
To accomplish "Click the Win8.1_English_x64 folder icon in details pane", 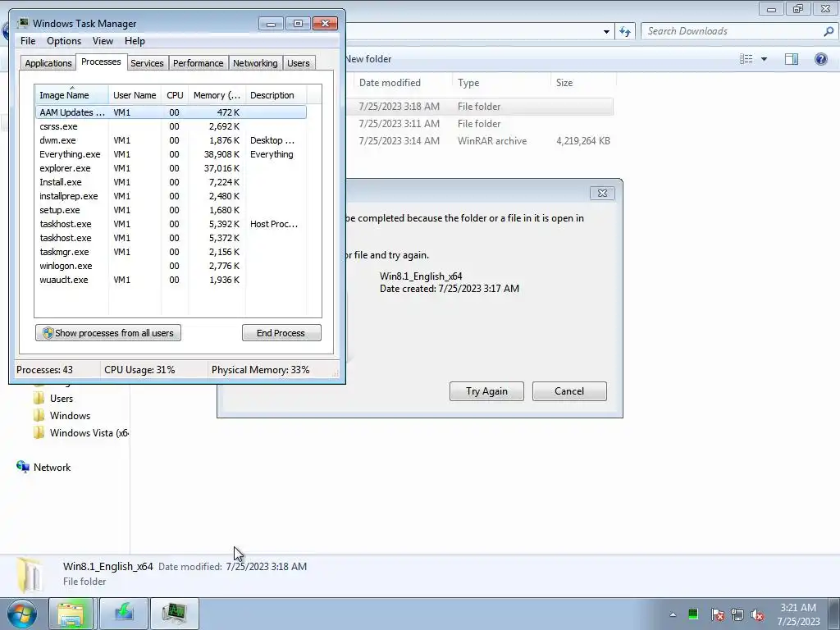I will 29,575.
